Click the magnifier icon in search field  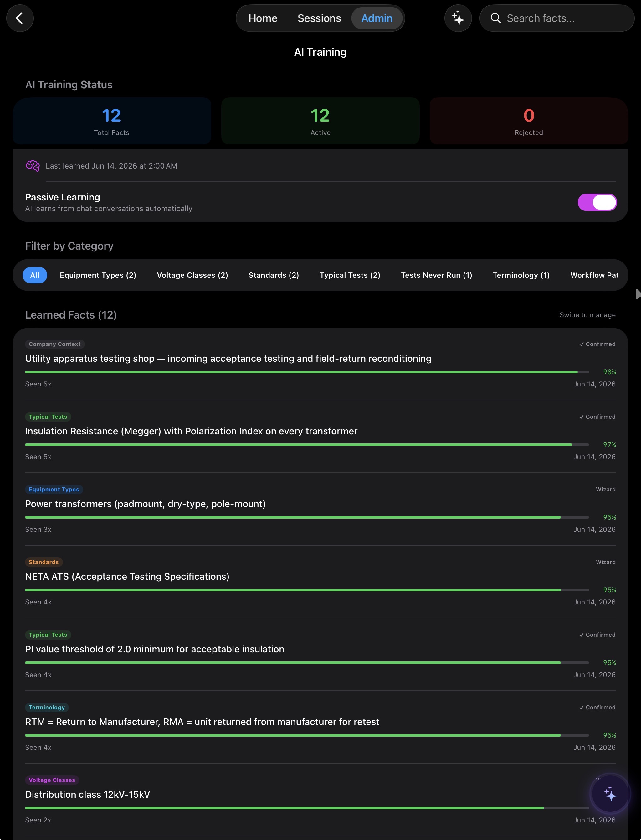(495, 18)
